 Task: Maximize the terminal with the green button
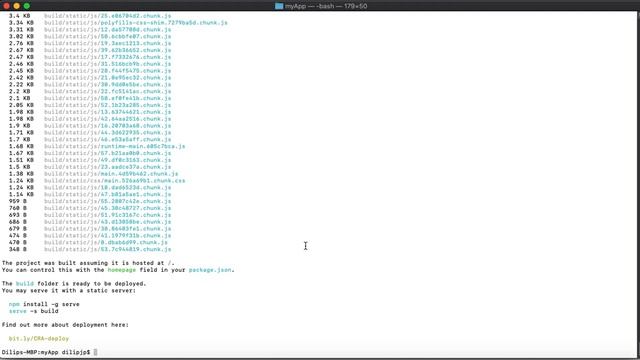point(27,6)
